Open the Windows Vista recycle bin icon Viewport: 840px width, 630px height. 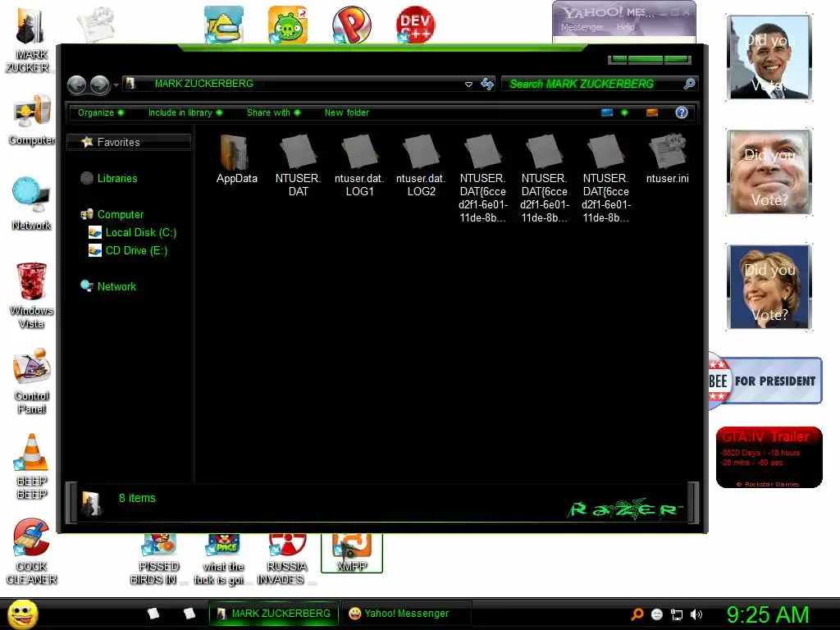[31, 295]
